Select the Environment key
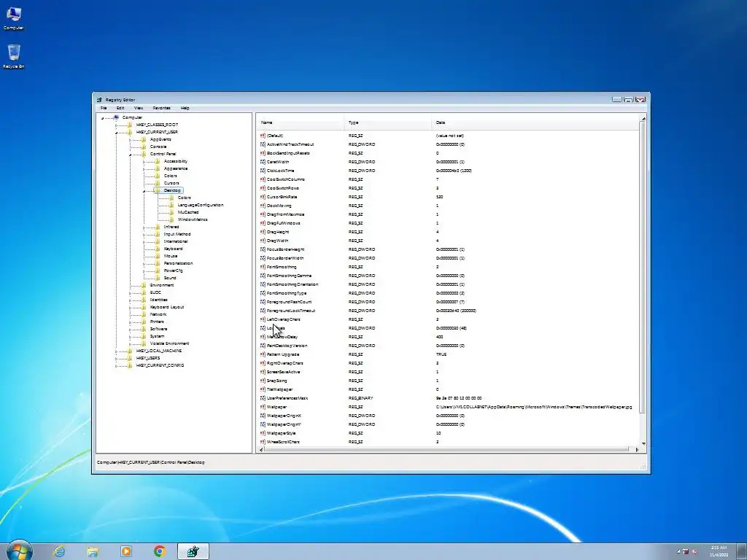Screen dimensions: 747x560 click(x=162, y=285)
